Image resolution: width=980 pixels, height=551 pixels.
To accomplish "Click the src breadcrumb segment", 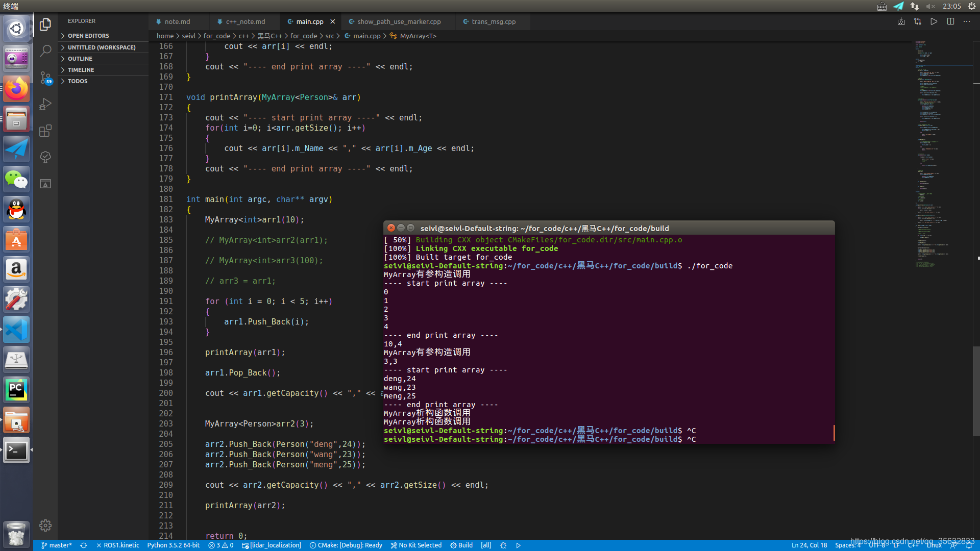I will pyautogui.click(x=330, y=36).
